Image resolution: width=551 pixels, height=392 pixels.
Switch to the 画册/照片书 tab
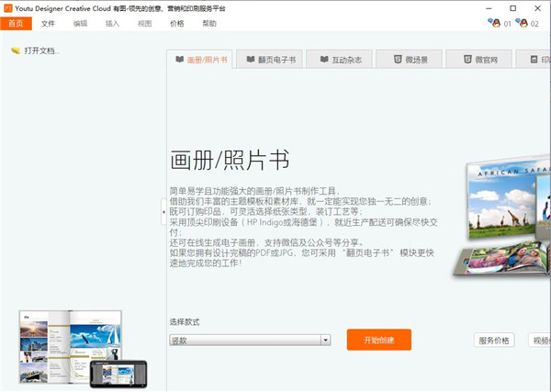click(x=199, y=60)
